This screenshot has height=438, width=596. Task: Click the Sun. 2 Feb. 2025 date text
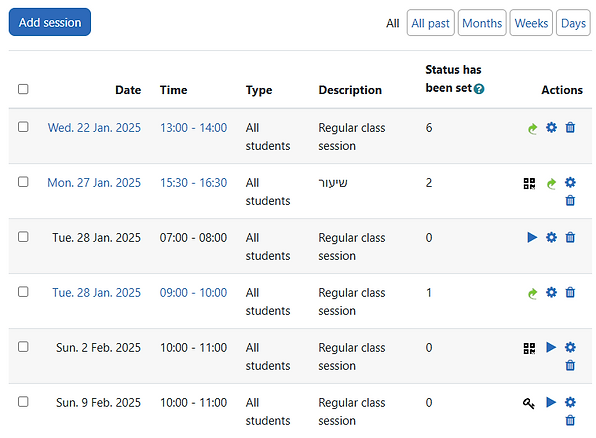[x=98, y=348]
